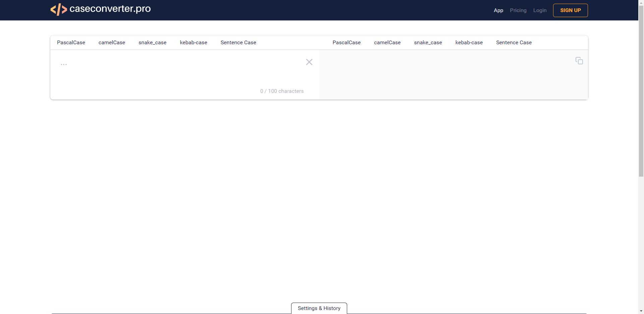
Task: Clear the input with the X icon
Action: pos(309,62)
